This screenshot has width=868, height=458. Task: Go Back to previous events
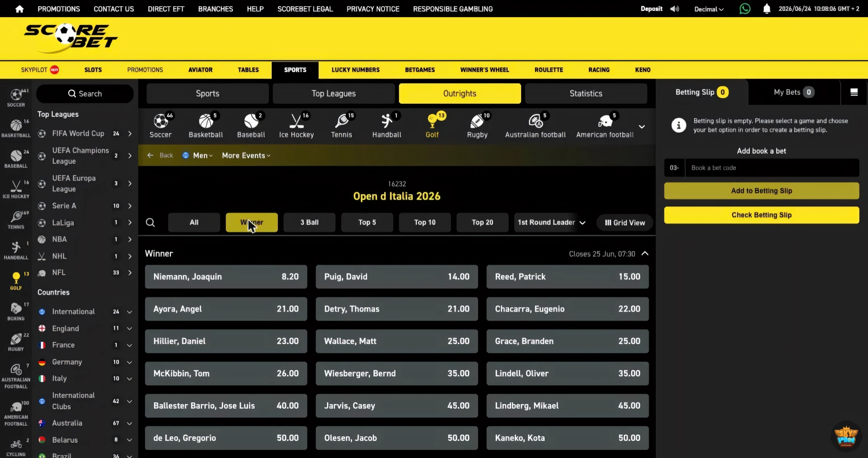click(160, 156)
